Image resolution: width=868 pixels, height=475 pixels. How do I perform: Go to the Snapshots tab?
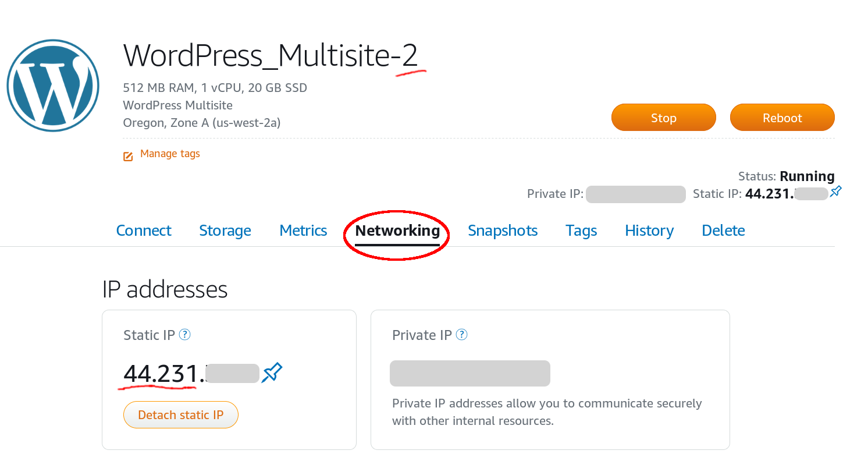click(503, 231)
